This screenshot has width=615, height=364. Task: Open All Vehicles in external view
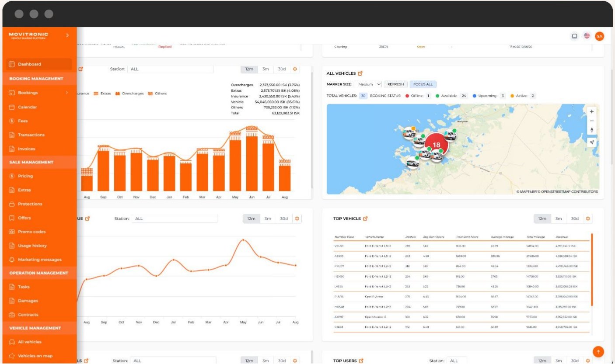coord(360,73)
